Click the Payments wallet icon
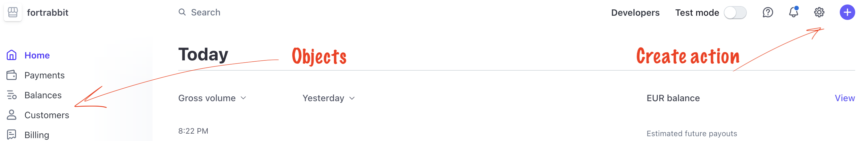Image resolution: width=868 pixels, height=141 pixels. [x=12, y=75]
